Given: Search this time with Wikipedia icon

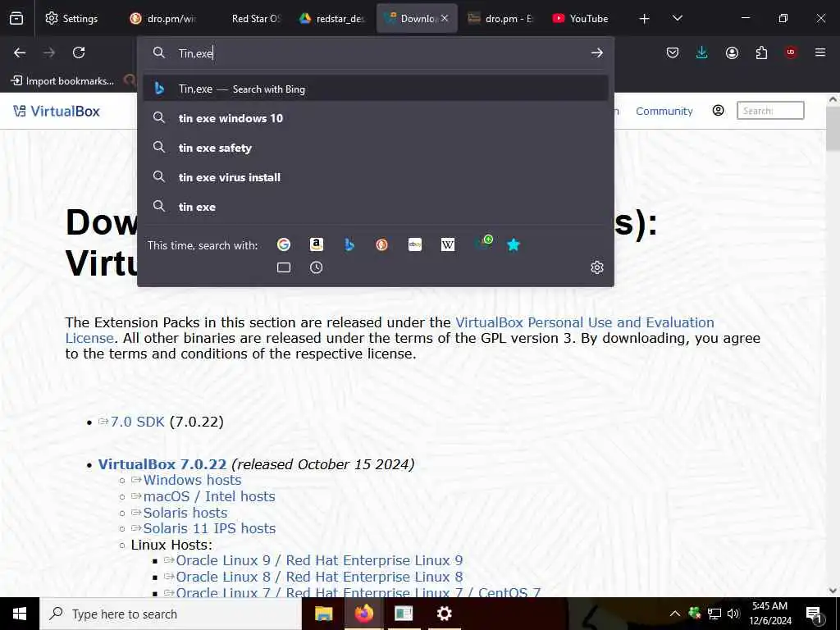Looking at the screenshot, I should [448, 244].
